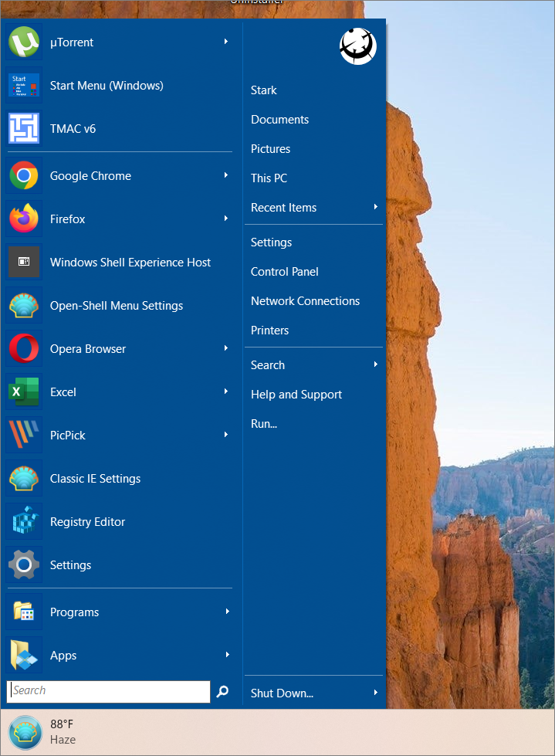This screenshot has height=756, width=555.
Task: Click inside the Search input box
Action: (108, 691)
